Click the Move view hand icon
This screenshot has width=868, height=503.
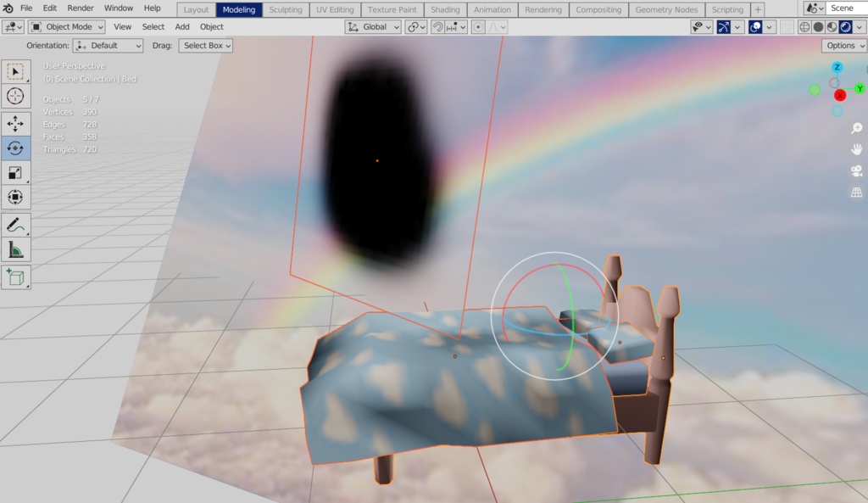coord(856,149)
